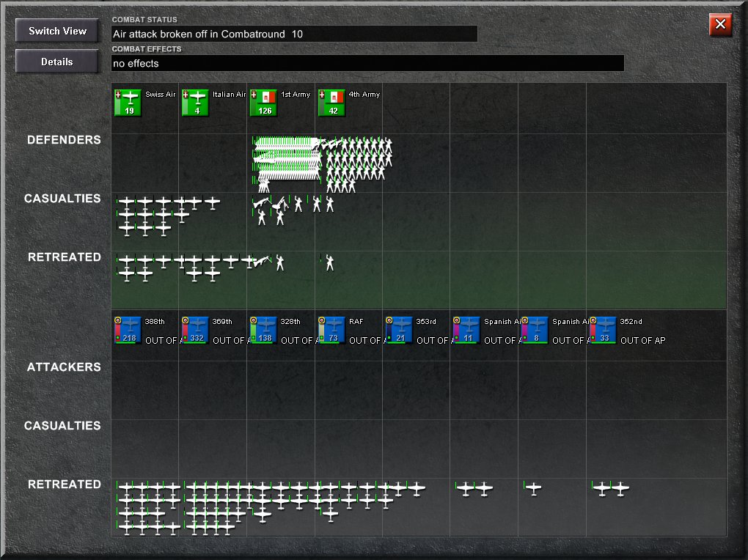Screen dimensions: 748x560
Task: Click the '353rd' unit label
Action: (426, 322)
